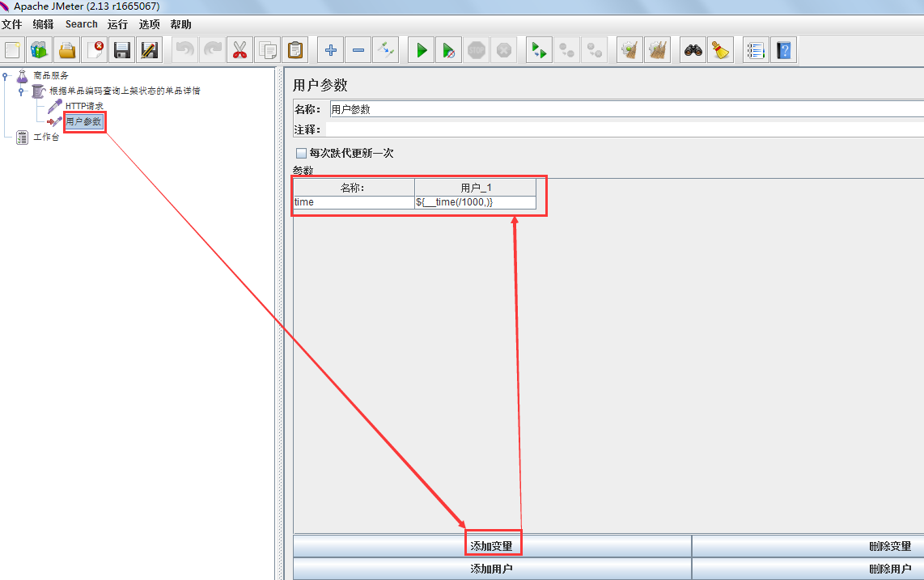Enable 每次跌代更新一次 checkbox
924x580 pixels.
[x=301, y=153]
